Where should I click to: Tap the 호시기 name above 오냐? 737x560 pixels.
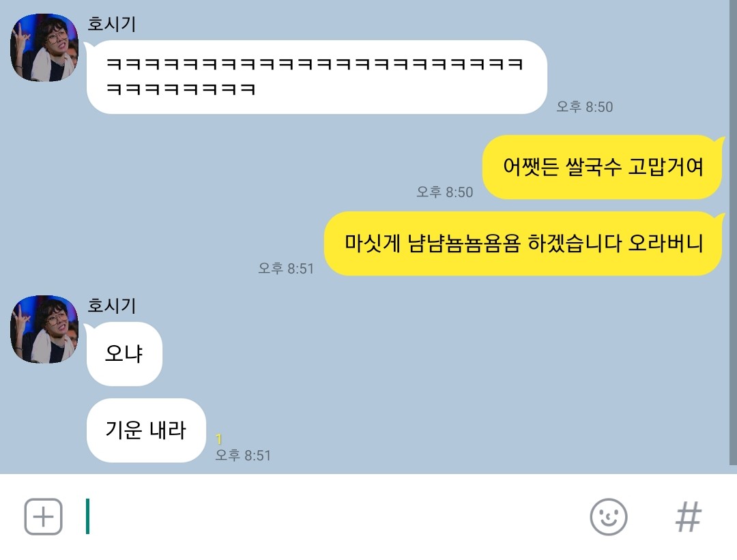pos(111,306)
